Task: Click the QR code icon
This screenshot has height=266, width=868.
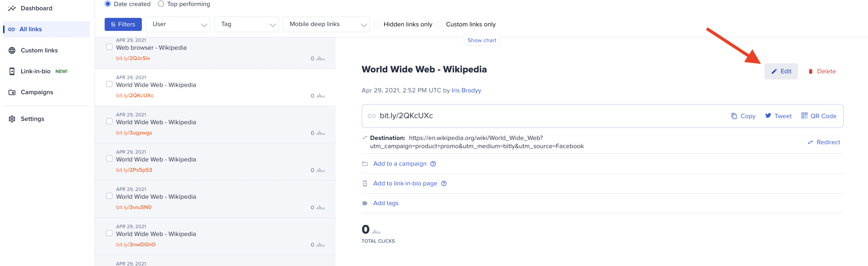Action: click(x=804, y=116)
